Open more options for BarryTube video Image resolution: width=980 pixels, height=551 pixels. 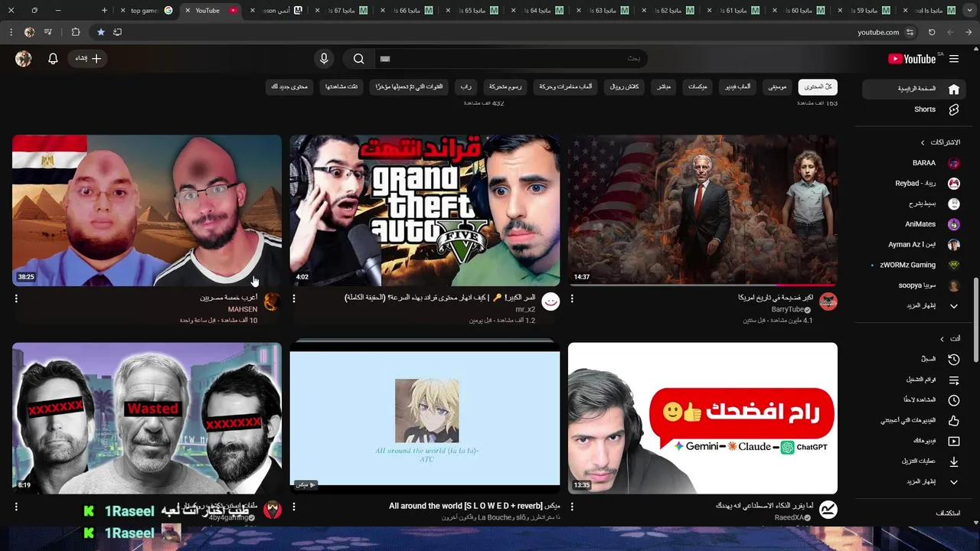(572, 298)
